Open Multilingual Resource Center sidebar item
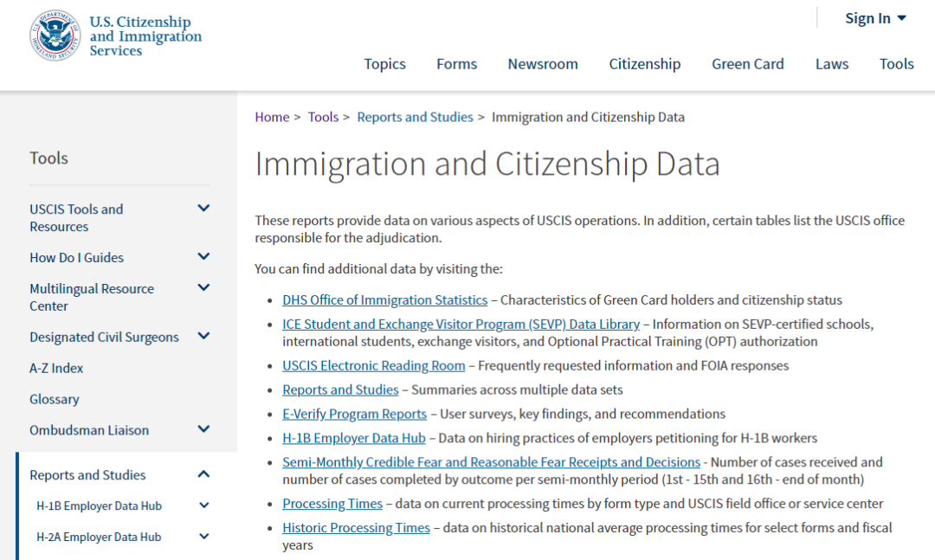Image resolution: width=935 pixels, height=560 pixels. tap(92, 297)
